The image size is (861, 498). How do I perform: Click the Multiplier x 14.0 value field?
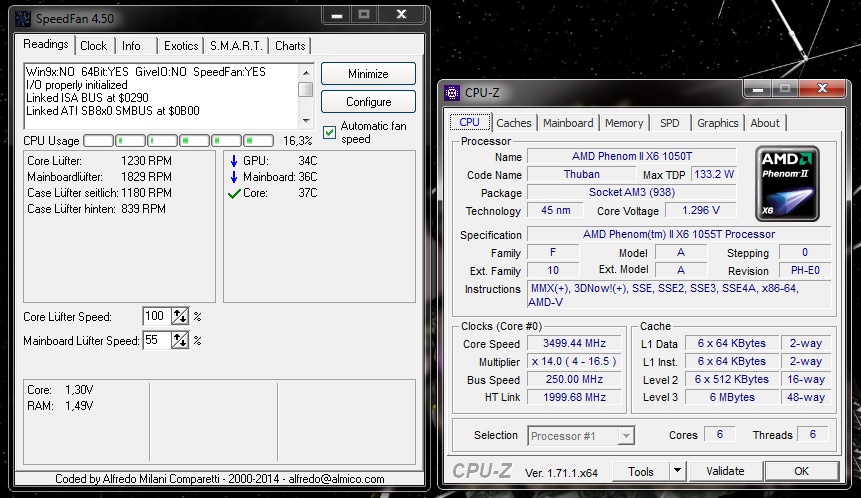574,361
